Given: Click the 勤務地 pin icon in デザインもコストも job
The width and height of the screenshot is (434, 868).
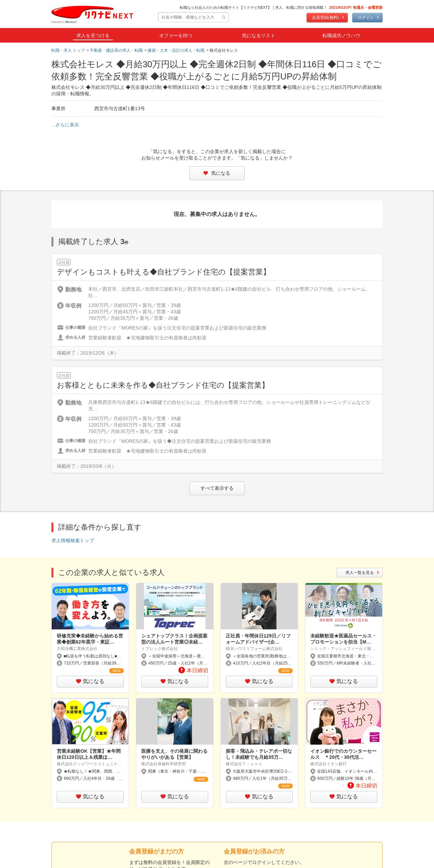Looking at the screenshot, I should pos(60,289).
